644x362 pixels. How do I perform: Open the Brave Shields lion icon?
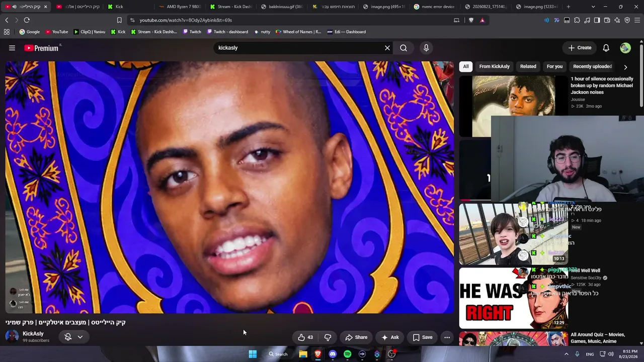pyautogui.click(x=471, y=20)
